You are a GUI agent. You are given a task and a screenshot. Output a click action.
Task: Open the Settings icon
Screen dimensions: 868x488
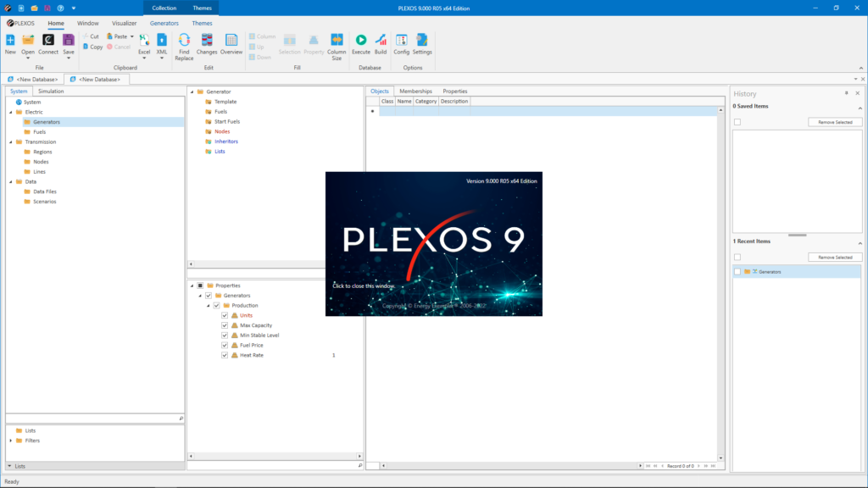coord(422,40)
